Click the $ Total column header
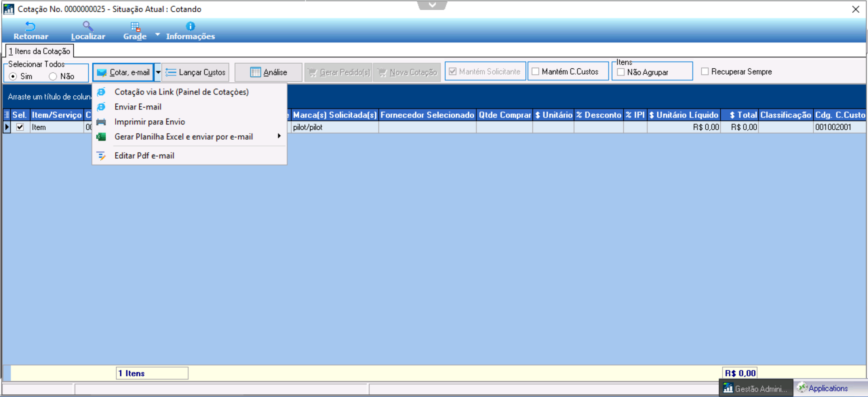Screen dimensions: 868x397 740,115
